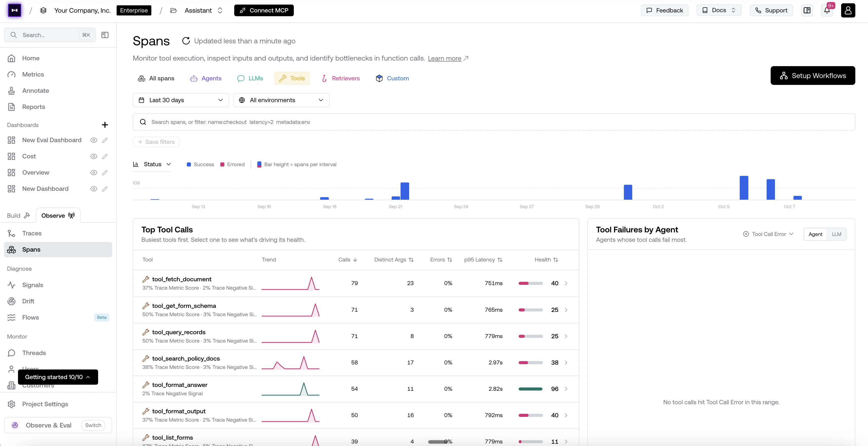Follow the Learn more link

coord(444,58)
